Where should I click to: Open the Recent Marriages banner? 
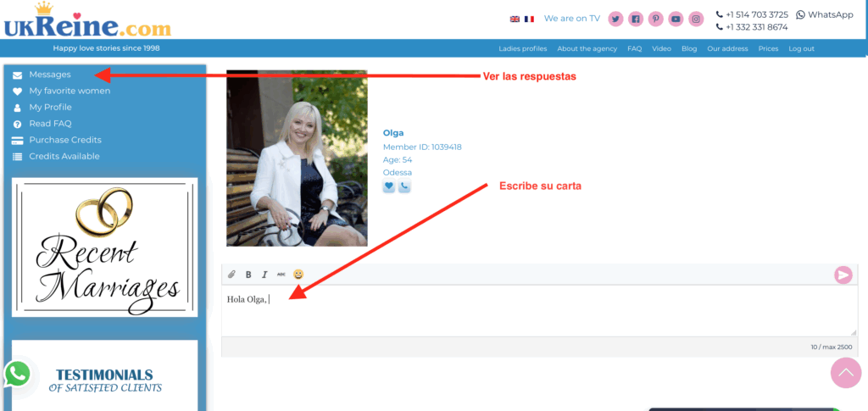click(104, 247)
